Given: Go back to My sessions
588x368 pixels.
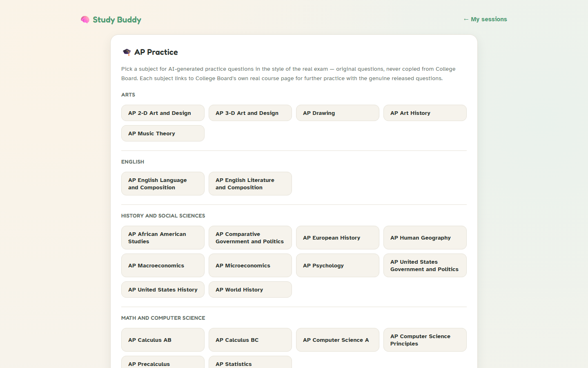Looking at the screenshot, I should point(485,19).
